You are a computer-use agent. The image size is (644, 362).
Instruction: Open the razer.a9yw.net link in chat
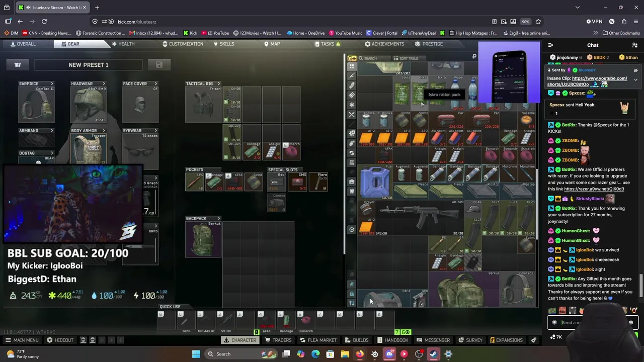click(594, 189)
